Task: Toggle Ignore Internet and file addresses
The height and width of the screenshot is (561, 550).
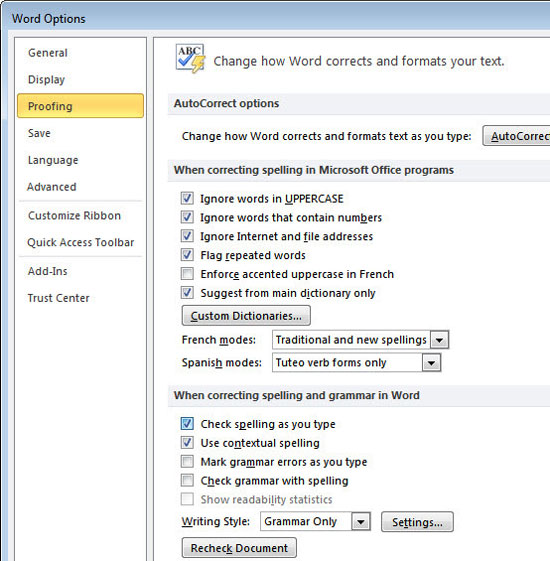Action: [187, 236]
